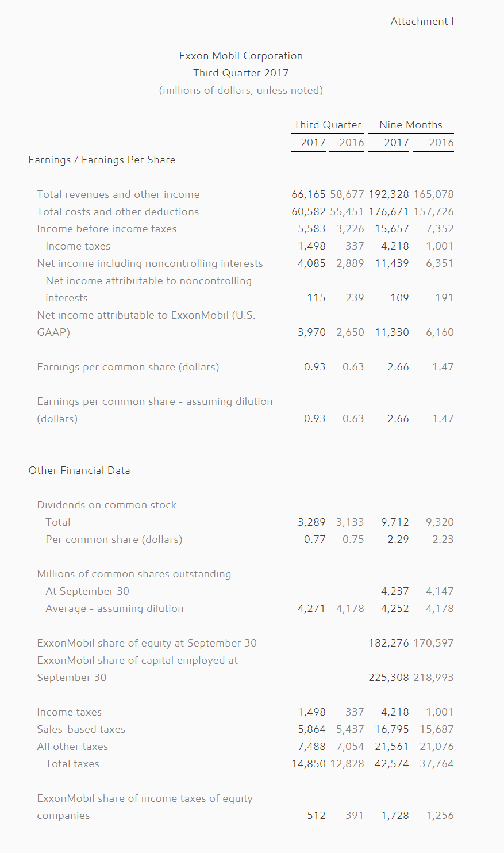Select the Total taxes row label
This screenshot has width=504, height=853.
[x=72, y=764]
